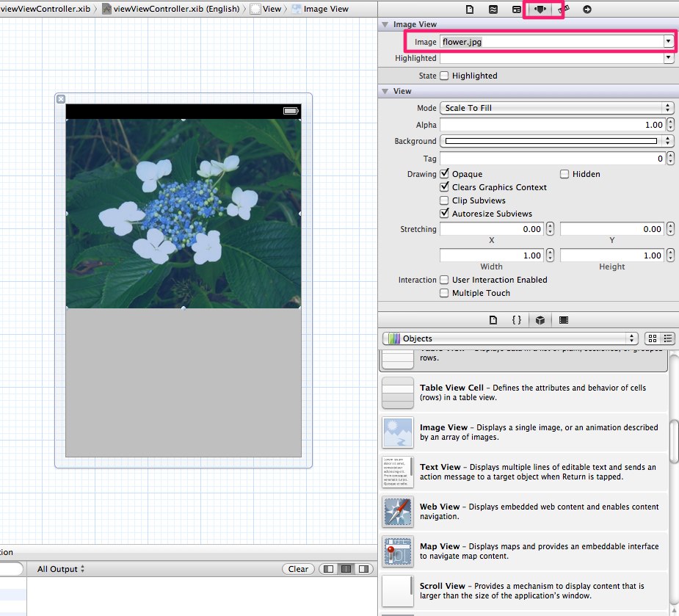Image resolution: width=679 pixels, height=616 pixels.
Task: Collapse the Image View section triangle
Action: click(x=385, y=25)
